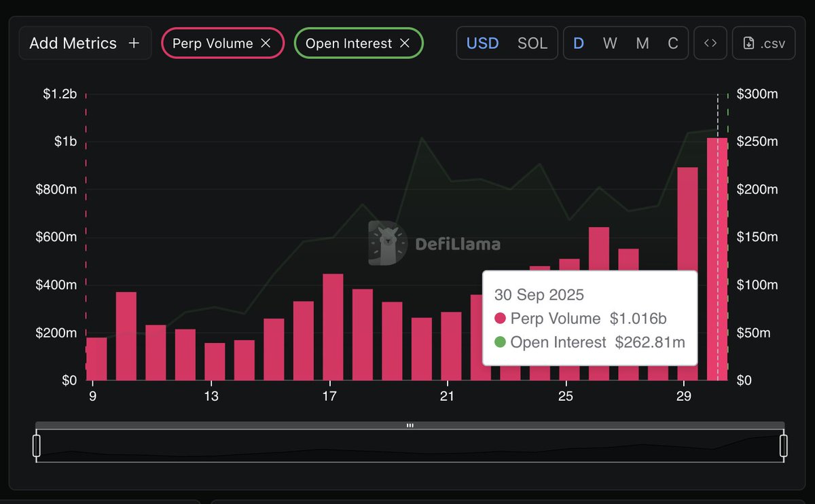Click the green Open Interest dot in tooltip
This screenshot has width=815, height=504.
pyautogui.click(x=501, y=342)
